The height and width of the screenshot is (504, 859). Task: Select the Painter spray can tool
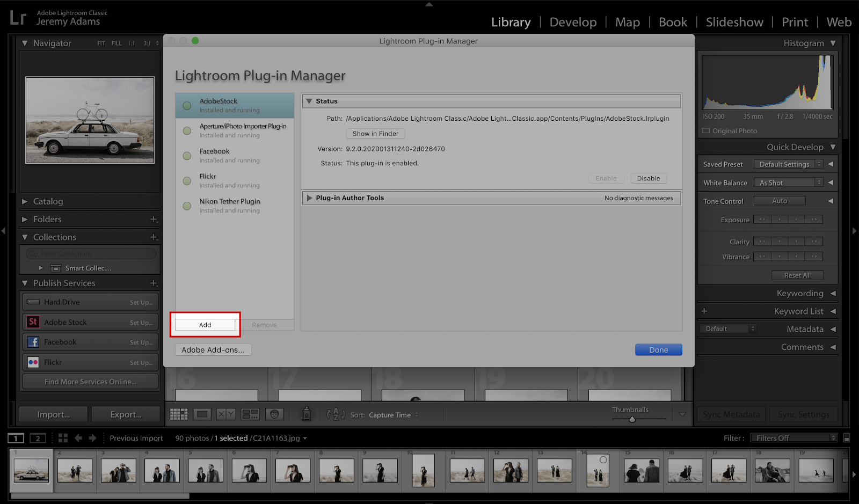307,413
